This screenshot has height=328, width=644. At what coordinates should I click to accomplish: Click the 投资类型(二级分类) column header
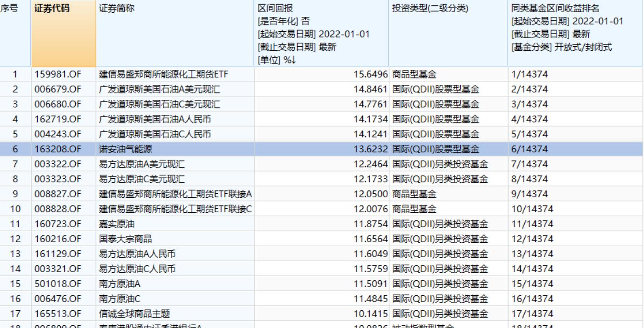pyautogui.click(x=448, y=34)
